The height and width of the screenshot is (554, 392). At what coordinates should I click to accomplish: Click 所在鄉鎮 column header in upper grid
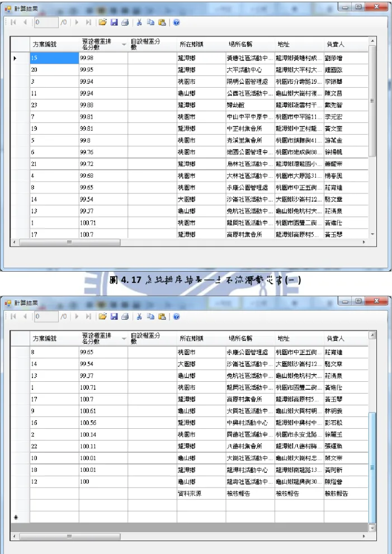coord(201,44)
